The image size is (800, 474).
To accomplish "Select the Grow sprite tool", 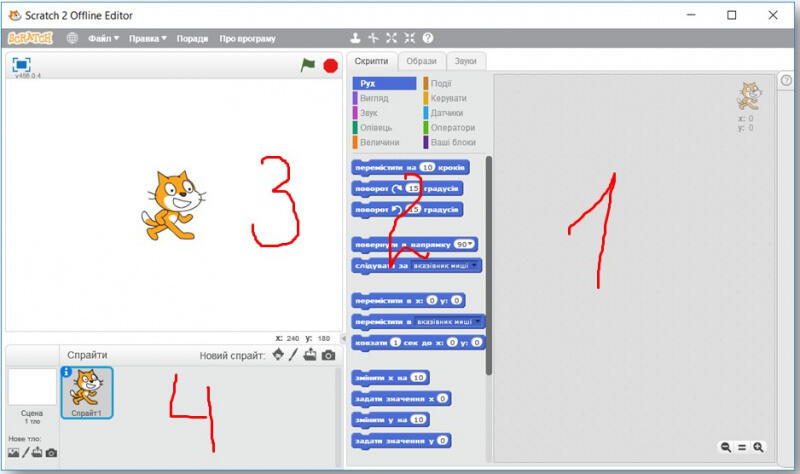I will 391,38.
